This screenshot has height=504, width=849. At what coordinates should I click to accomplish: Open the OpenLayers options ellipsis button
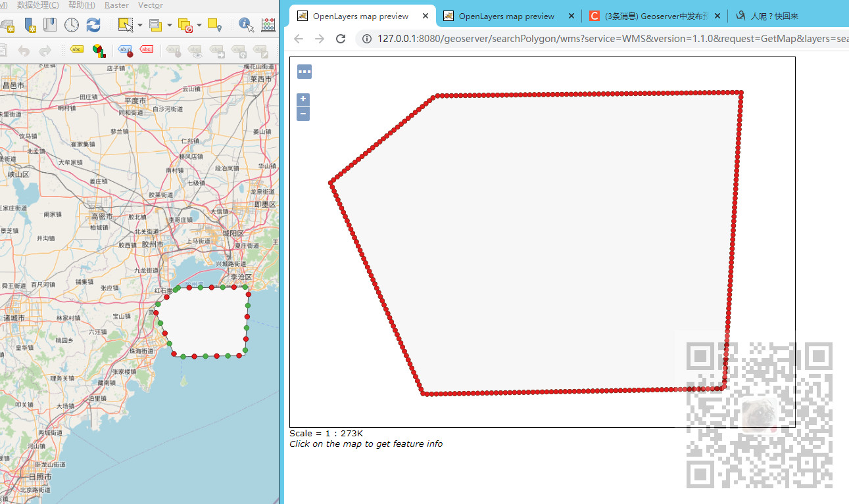tap(304, 71)
